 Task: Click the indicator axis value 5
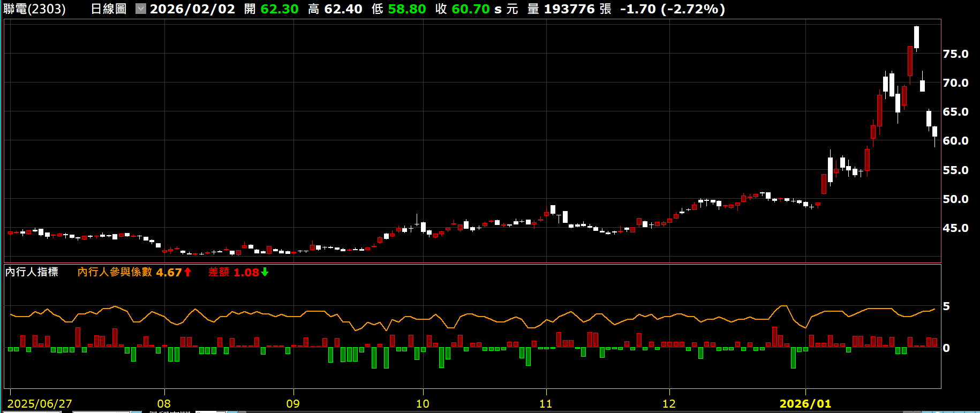946,306
